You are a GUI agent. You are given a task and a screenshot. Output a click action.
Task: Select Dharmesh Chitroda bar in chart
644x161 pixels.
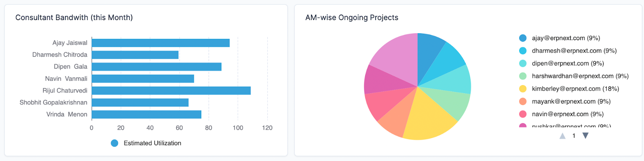click(135, 55)
